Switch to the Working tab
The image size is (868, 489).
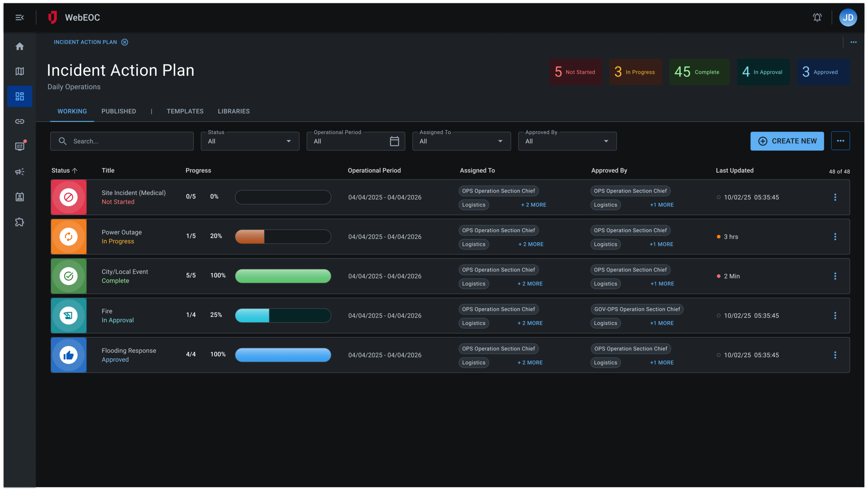72,111
